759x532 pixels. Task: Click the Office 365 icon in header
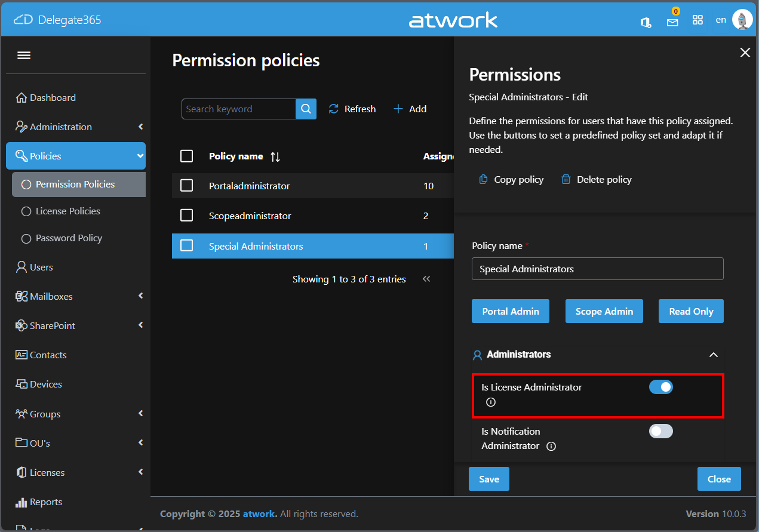point(646,22)
